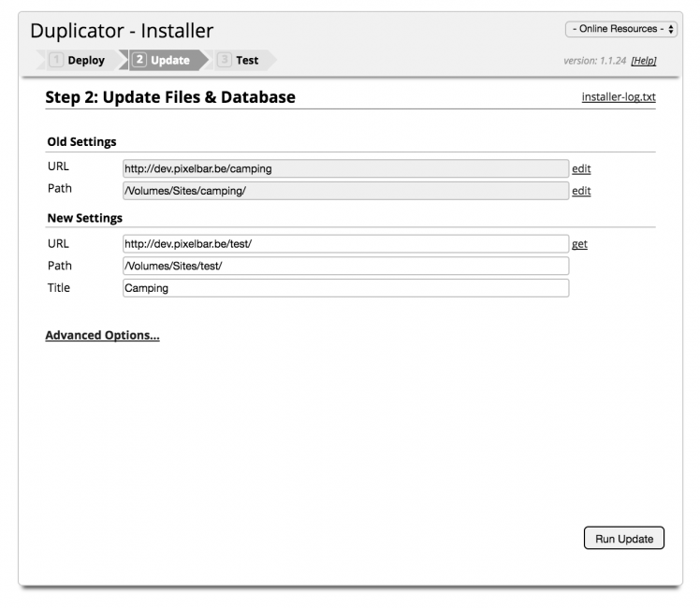The image size is (700, 608).
Task: Click Step 2: Update Files & Database heading
Action: coord(170,96)
